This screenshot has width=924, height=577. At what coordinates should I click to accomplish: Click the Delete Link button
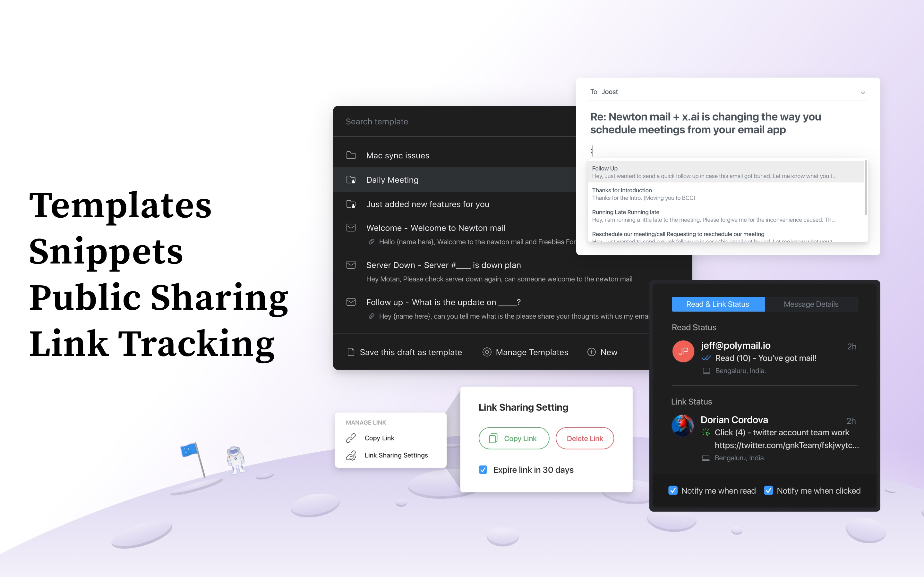click(583, 438)
